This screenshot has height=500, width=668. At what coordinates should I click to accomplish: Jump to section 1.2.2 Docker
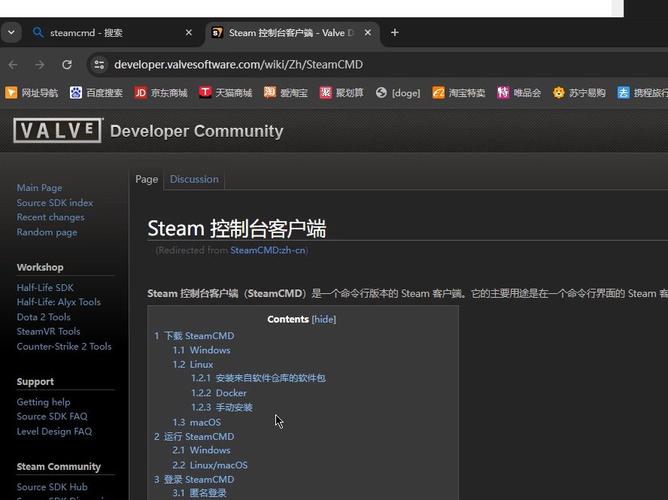coord(219,393)
